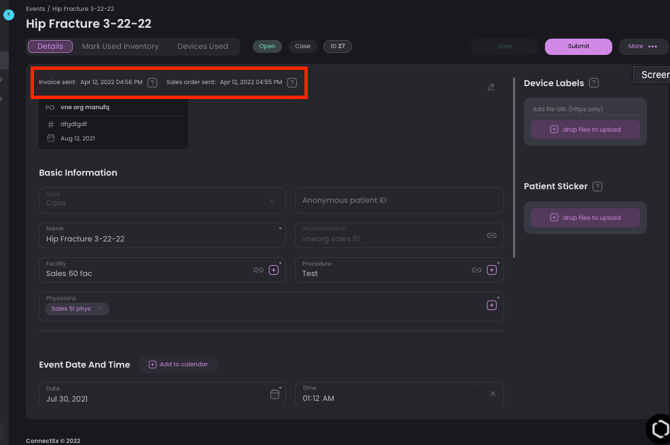Navigate to Events breadcrumb link

click(35, 8)
